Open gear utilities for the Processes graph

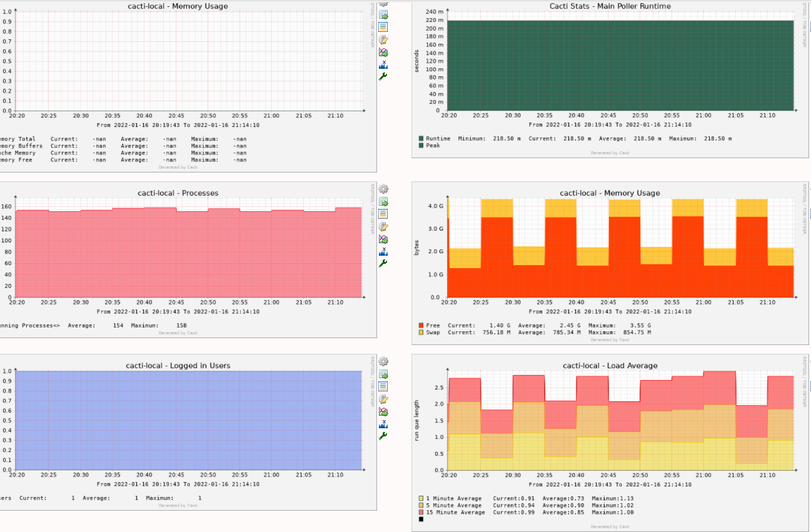tap(383, 189)
